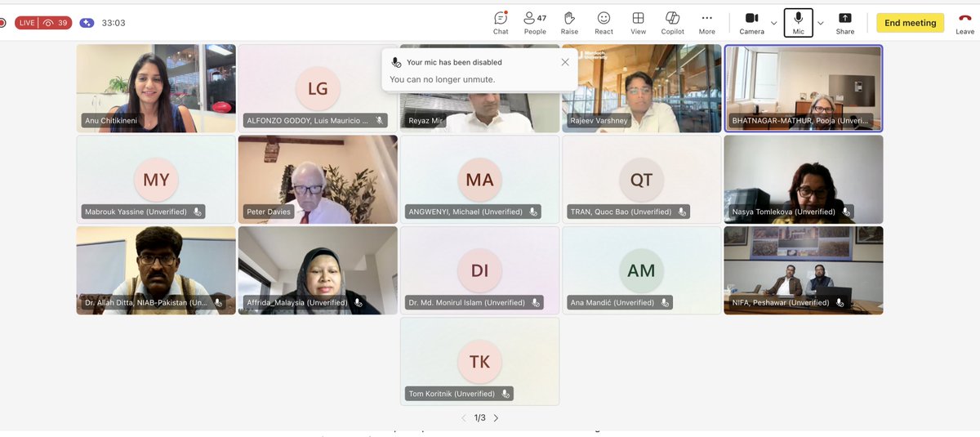Select the QT avatar of TRAN, Quoc Bao
Screen dimensions: 980x437
[x=641, y=179]
